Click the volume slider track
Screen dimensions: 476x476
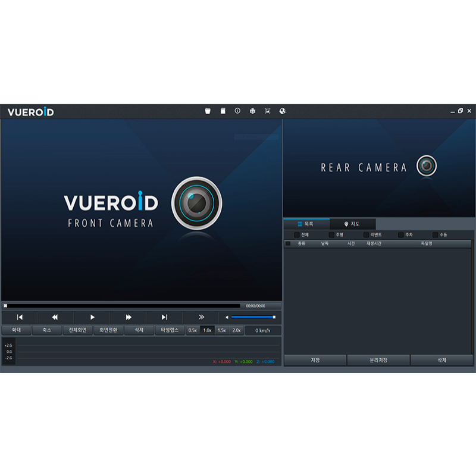coord(252,317)
